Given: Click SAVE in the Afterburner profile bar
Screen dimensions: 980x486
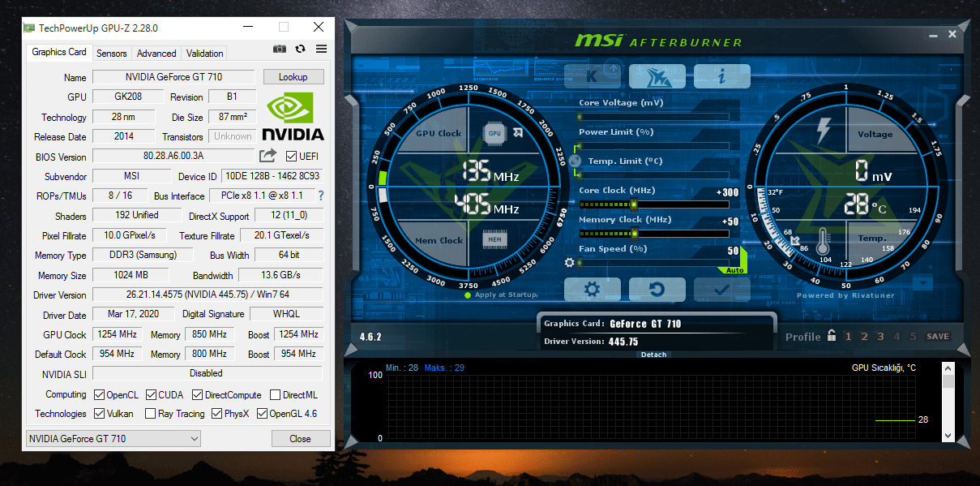Looking at the screenshot, I should coord(938,337).
